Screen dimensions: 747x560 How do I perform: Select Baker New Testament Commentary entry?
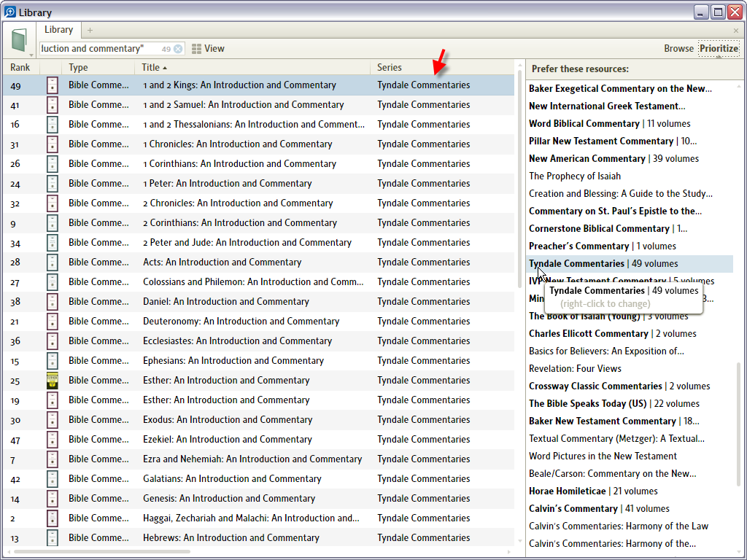(x=614, y=421)
